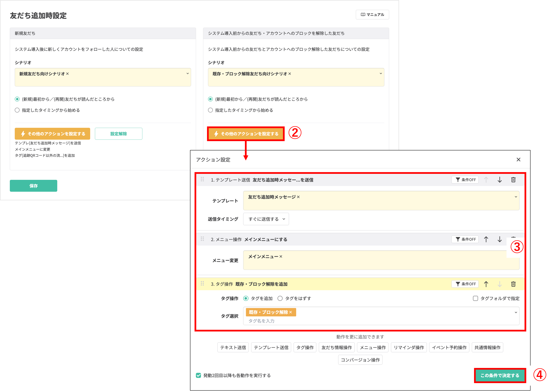Select タグをはずす radio option
Image resolution: width=555 pixels, height=392 pixels.
[280, 298]
